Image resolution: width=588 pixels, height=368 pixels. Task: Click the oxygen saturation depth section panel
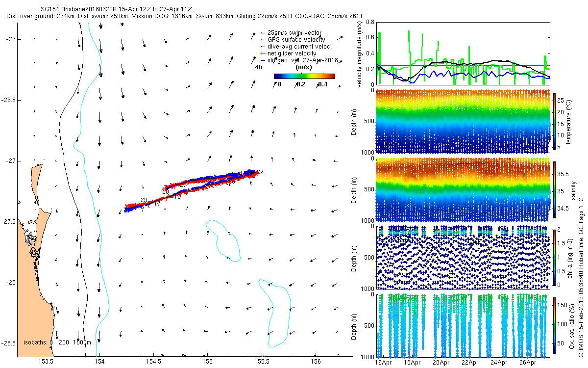[x=463, y=325]
